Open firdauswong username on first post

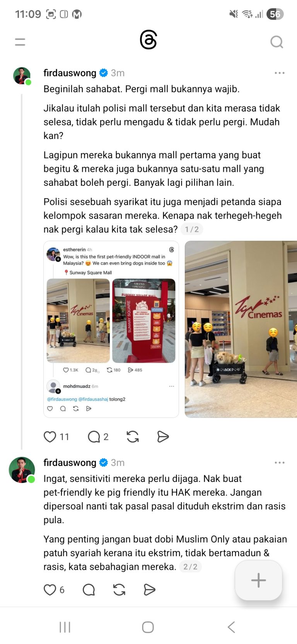tap(70, 73)
